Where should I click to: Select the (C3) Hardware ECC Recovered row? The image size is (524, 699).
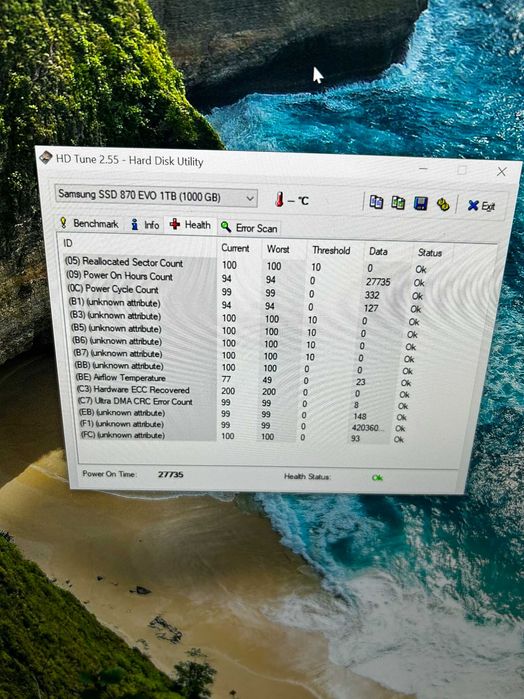243,391
